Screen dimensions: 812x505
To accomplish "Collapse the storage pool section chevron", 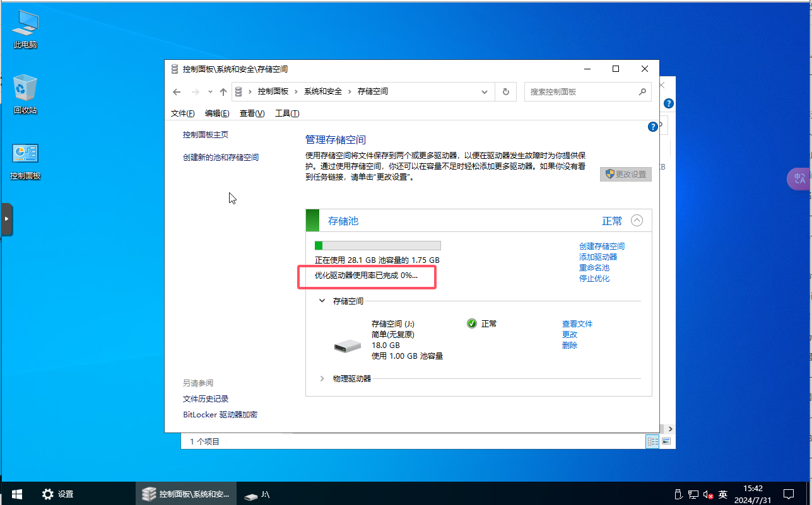I will coord(637,221).
